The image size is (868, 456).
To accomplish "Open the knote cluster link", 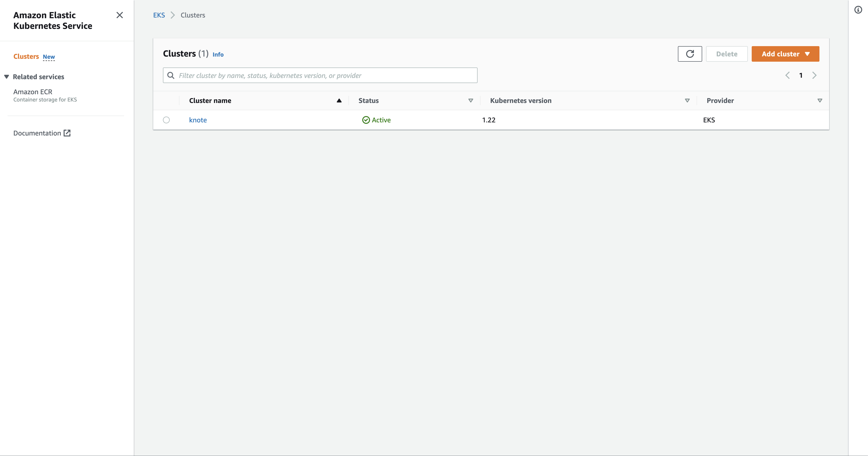I will tap(198, 120).
